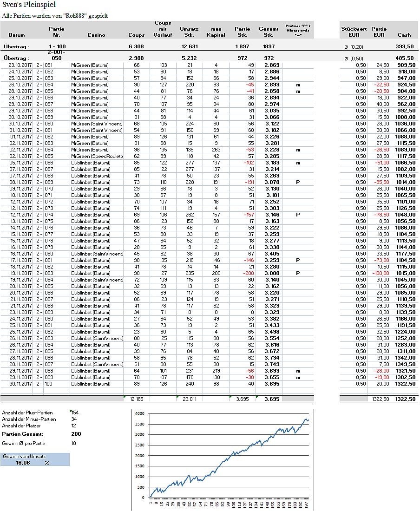Click the Casino column header

click(96, 35)
